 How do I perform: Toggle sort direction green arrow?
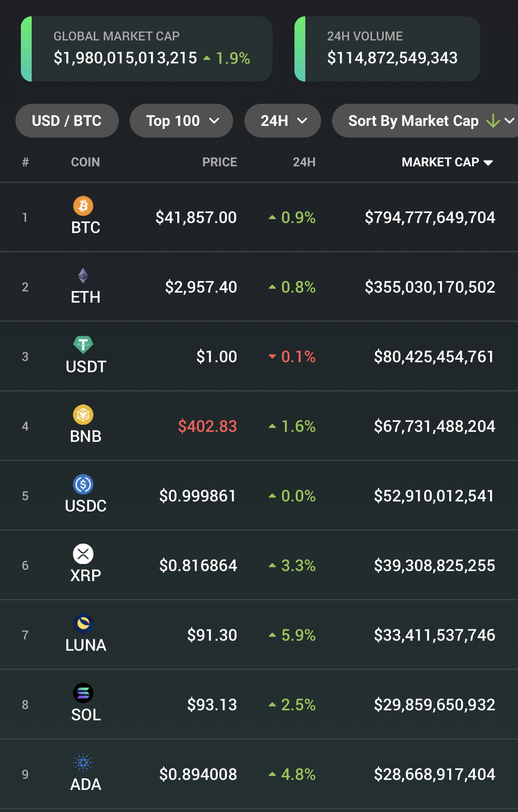tap(493, 121)
